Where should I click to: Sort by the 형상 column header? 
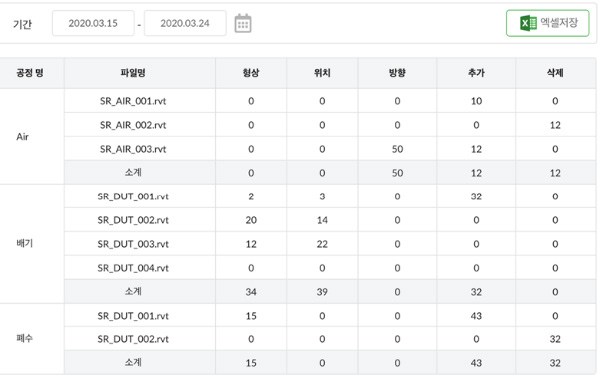[x=251, y=73]
